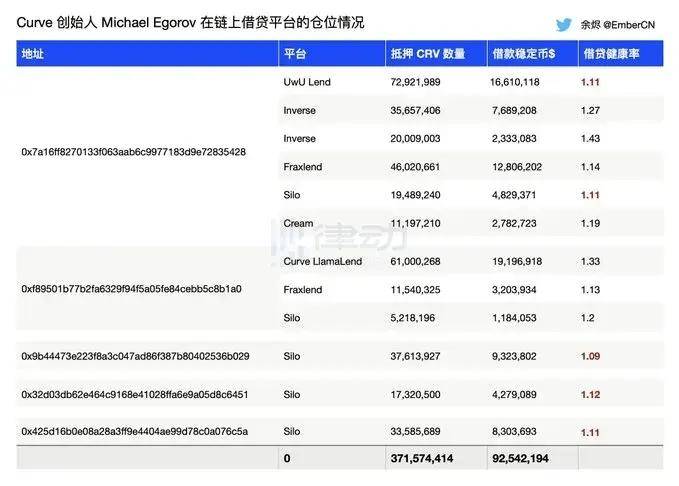
Task: Click the total CRV 371,574,414
Action: (422, 458)
